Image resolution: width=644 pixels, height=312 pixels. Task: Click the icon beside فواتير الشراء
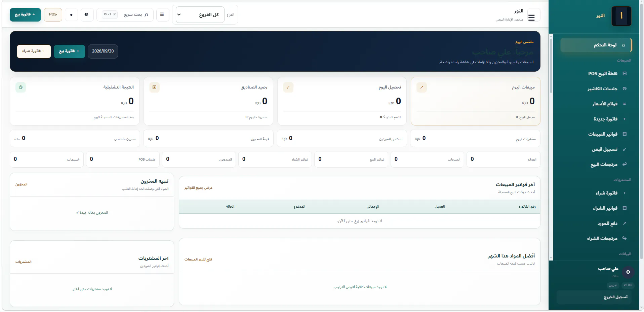625,208
